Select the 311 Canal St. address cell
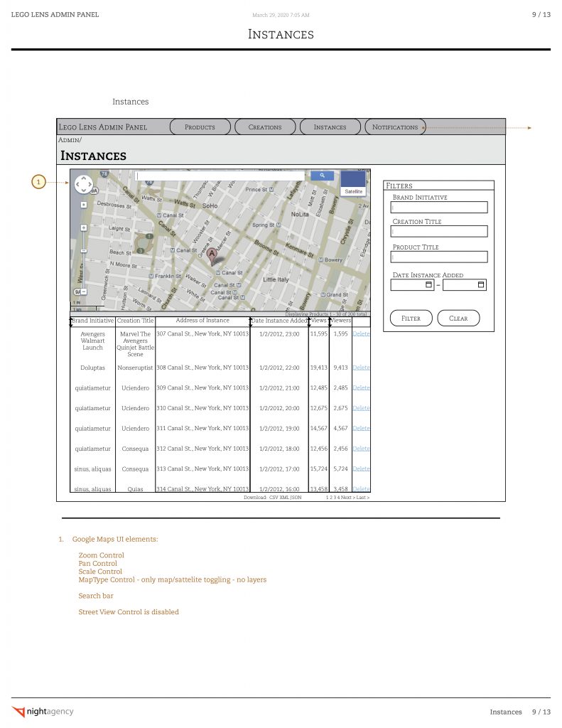Image resolution: width=562 pixels, height=728 pixels. pyautogui.click(x=202, y=429)
